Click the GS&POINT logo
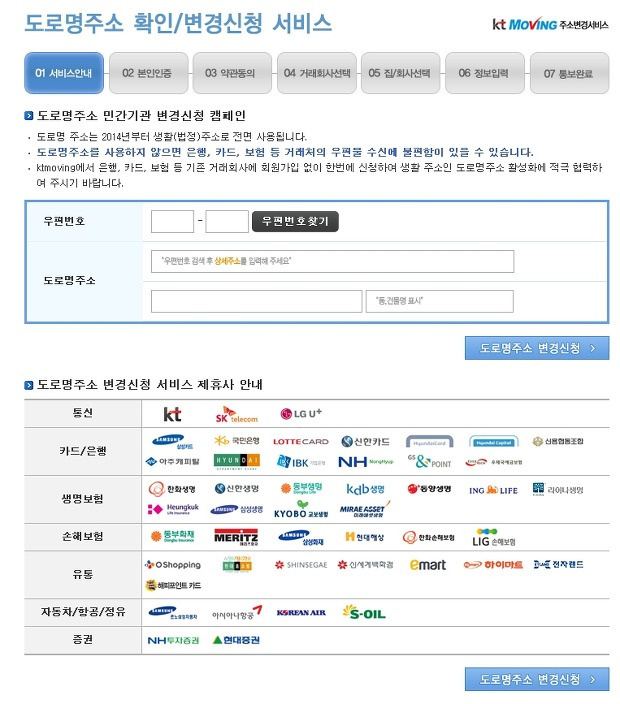Image resolution: width=620 pixels, height=704 pixels. [429, 462]
